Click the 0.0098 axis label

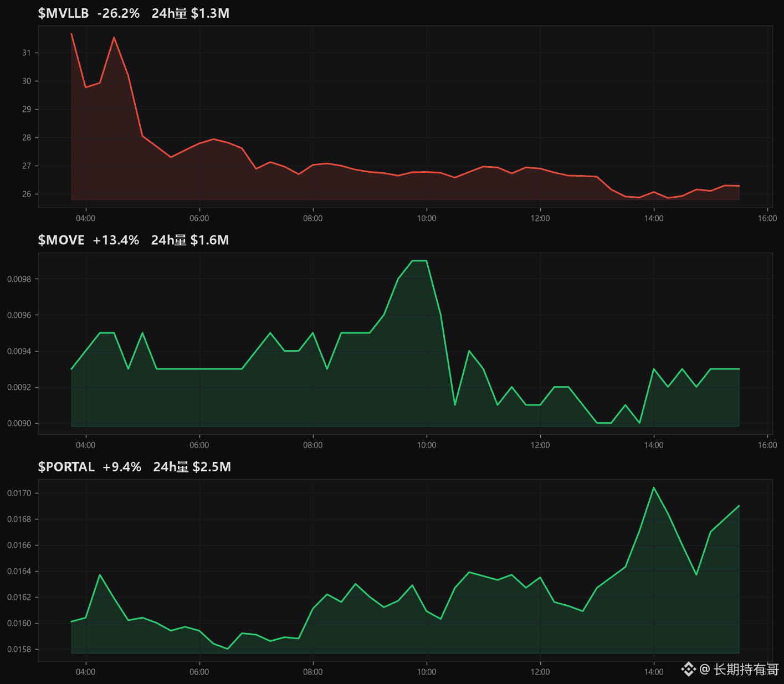pos(19,279)
